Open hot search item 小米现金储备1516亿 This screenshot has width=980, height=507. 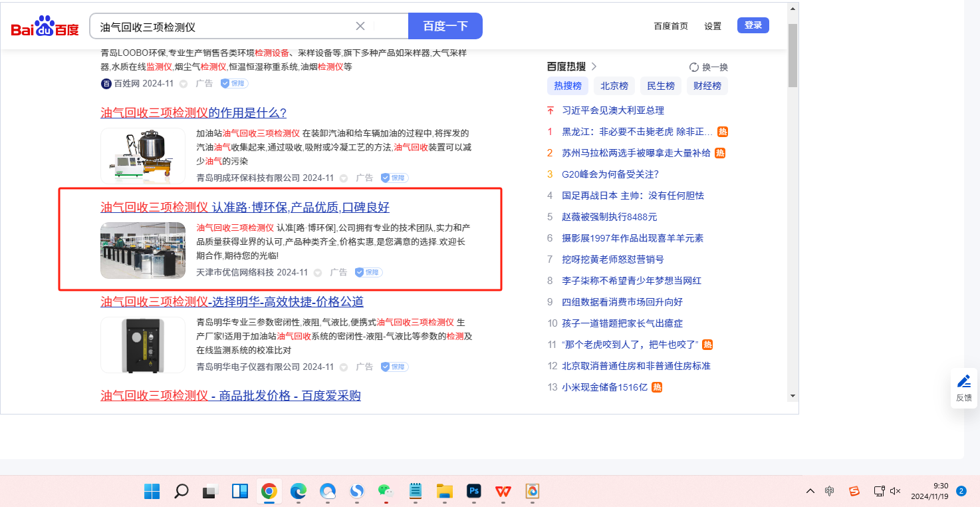point(604,387)
